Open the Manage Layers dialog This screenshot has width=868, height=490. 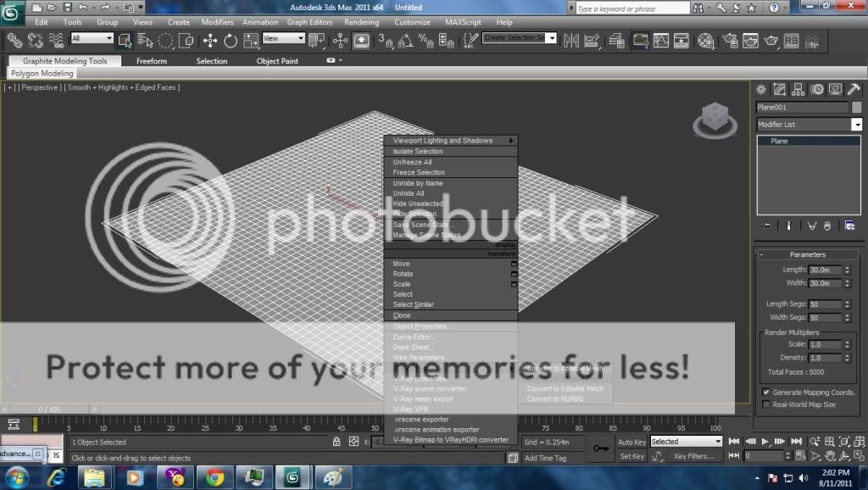click(x=617, y=41)
